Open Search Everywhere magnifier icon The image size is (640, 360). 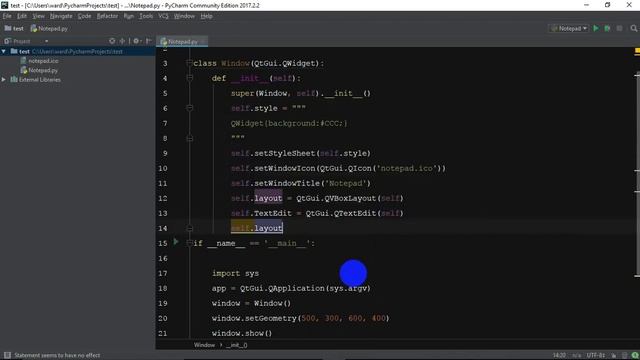tap(633, 28)
